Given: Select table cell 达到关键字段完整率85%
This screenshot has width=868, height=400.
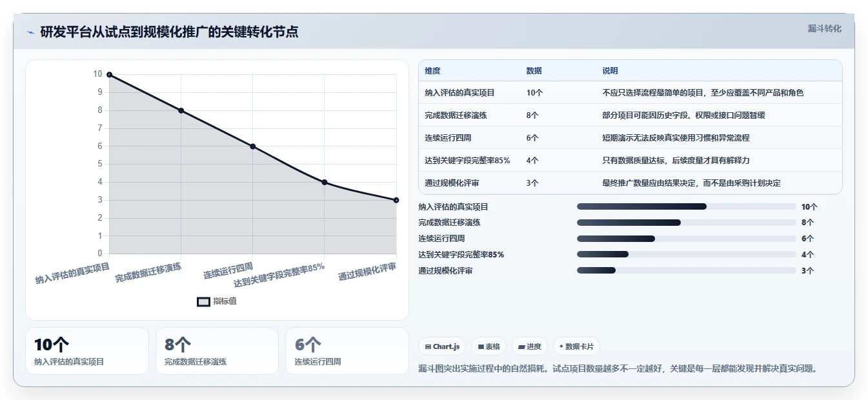Looking at the screenshot, I should coord(467,161).
